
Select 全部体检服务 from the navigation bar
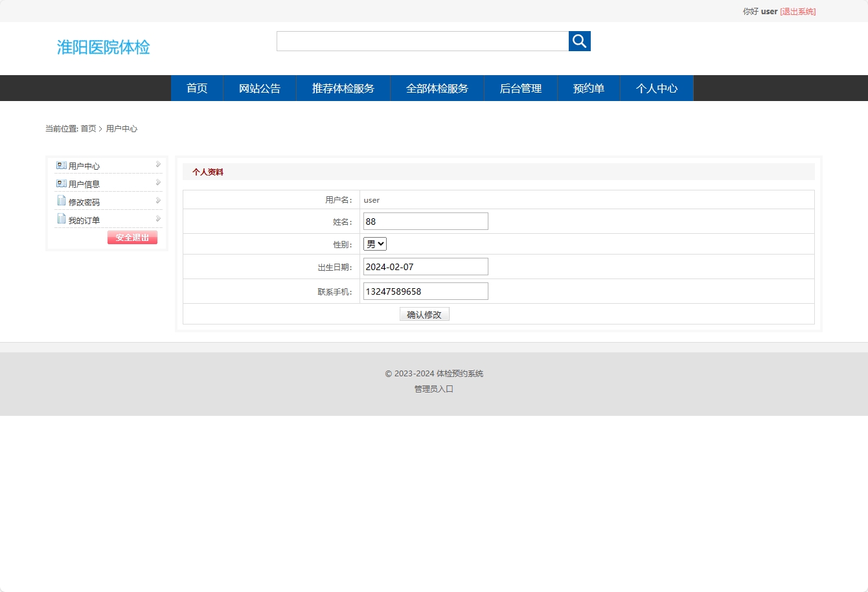click(x=437, y=88)
